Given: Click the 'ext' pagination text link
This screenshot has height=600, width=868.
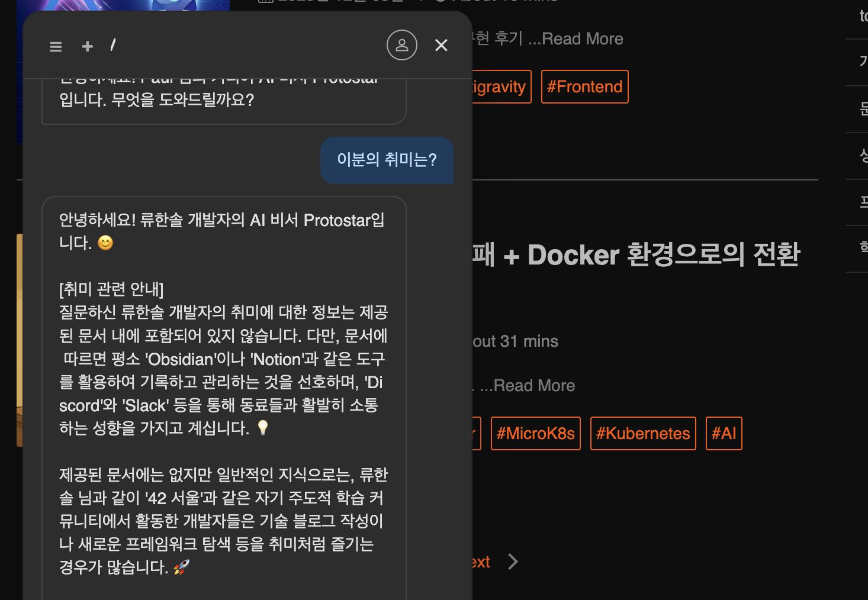Looking at the screenshot, I should point(481,562).
